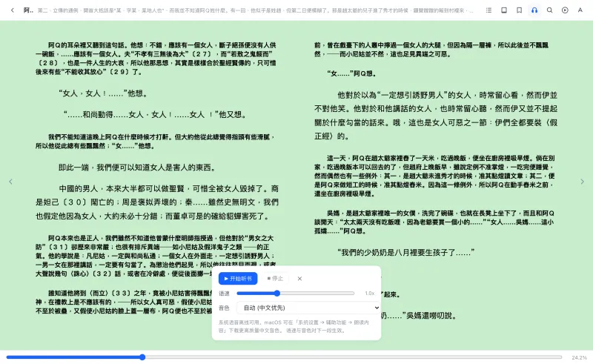593x364 pixels.
Task: Start listening with 开始听书 button
Action: 238,279
